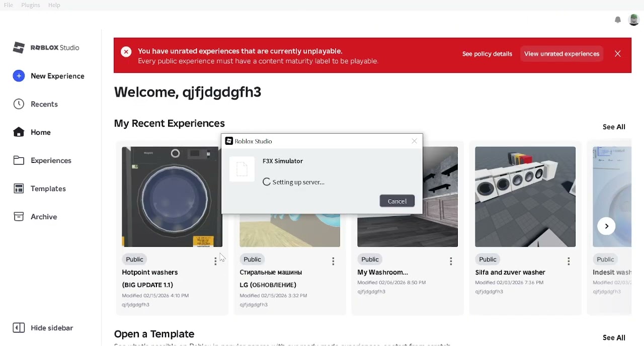The height and width of the screenshot is (362, 644).
Task: Click the My Washroom... title
Action: 382,273
